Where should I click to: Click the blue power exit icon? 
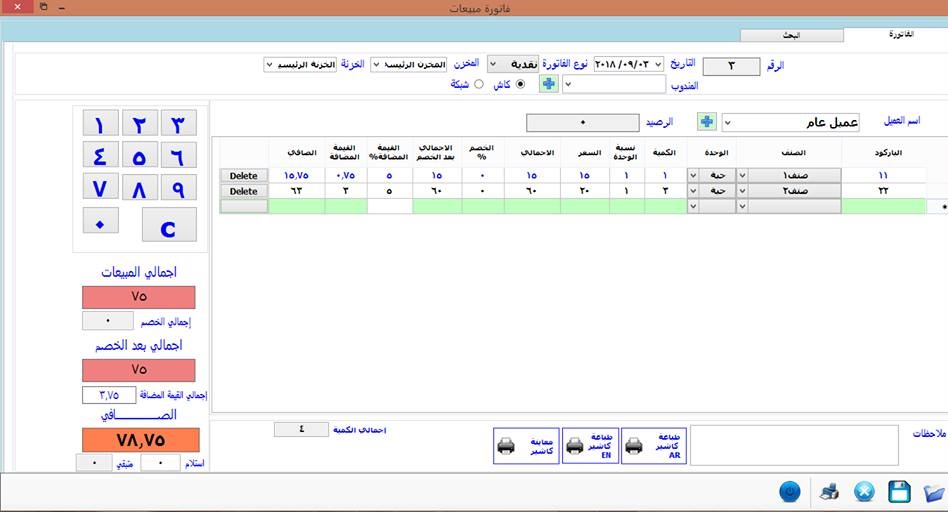[790, 491]
